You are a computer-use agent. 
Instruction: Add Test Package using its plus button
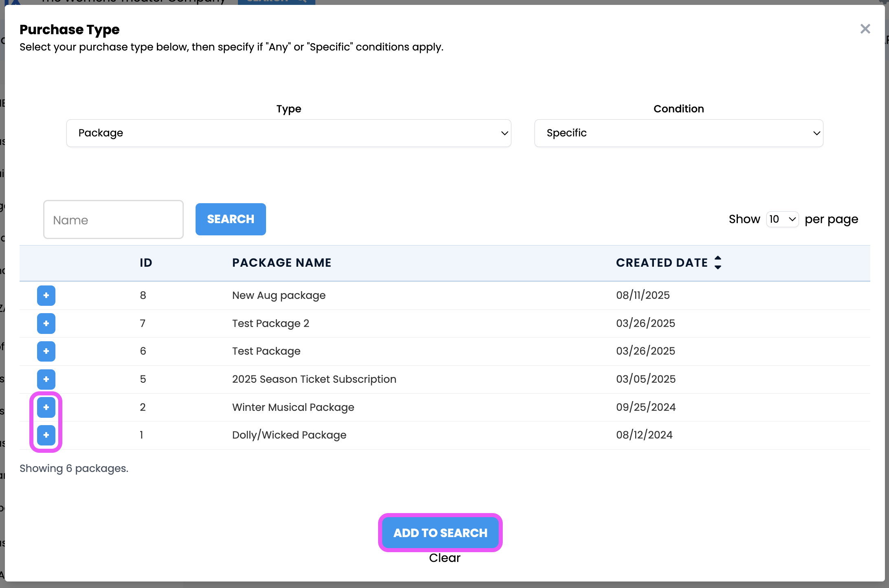click(x=46, y=351)
